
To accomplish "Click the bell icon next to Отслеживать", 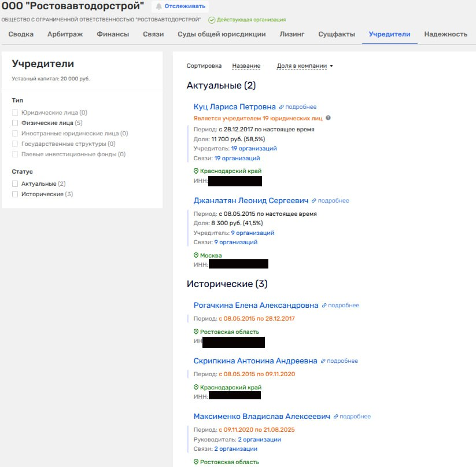I will (159, 6).
